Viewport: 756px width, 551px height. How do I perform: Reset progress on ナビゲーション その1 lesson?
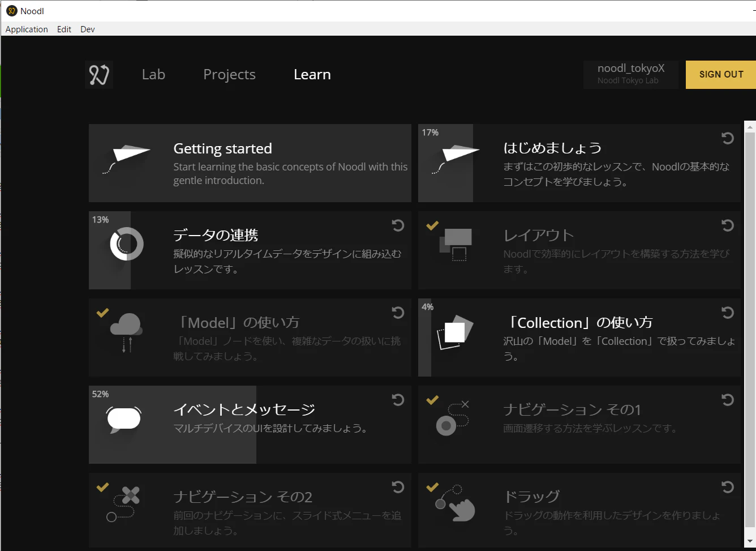point(728,400)
